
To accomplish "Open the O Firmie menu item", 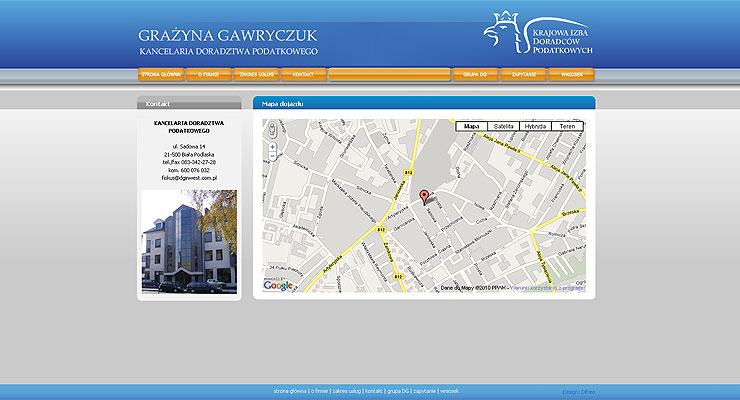I will click(208, 74).
